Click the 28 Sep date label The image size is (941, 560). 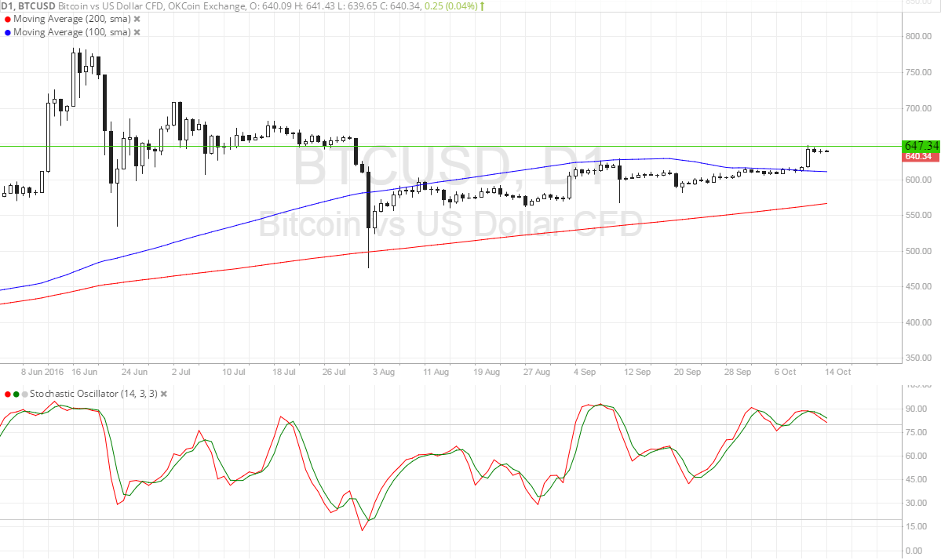click(x=738, y=372)
